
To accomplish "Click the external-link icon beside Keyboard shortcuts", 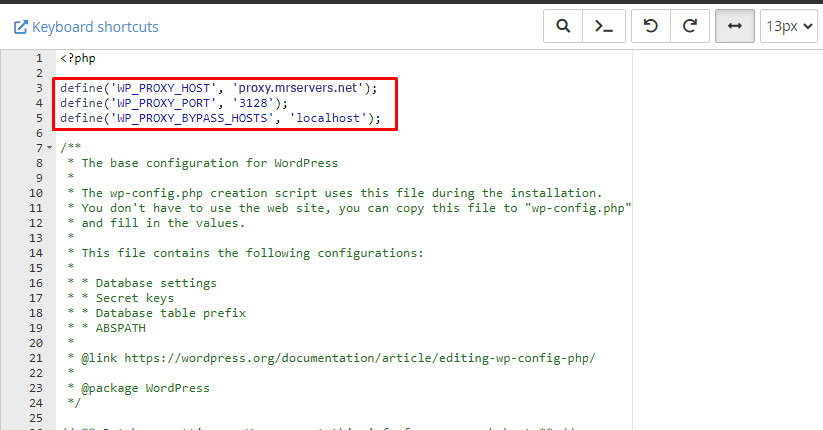I will 20,27.
